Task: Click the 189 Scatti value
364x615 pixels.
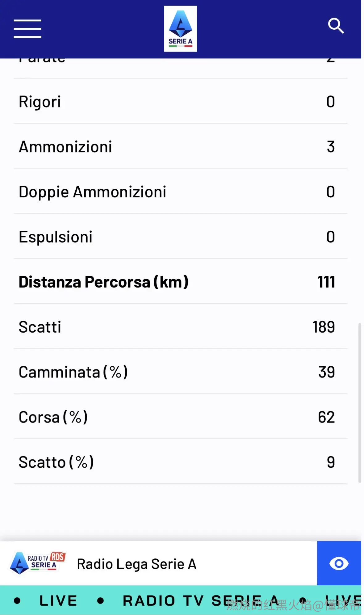Action: (324, 327)
